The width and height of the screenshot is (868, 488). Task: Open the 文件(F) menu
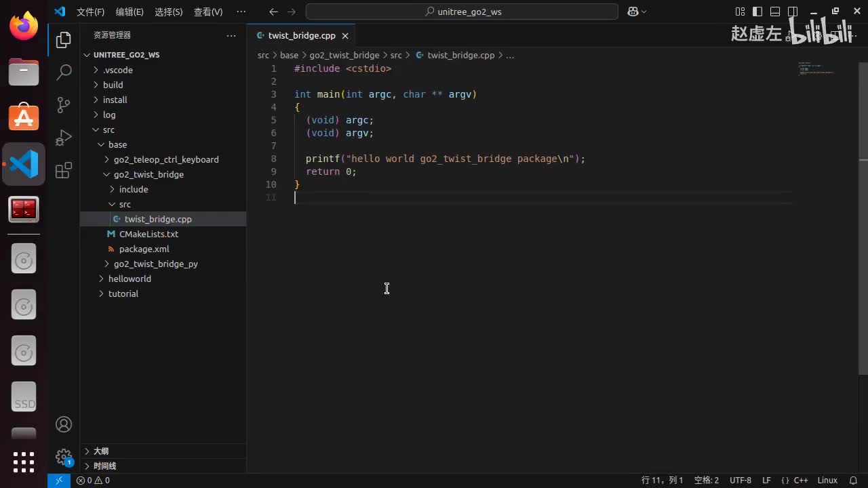pyautogui.click(x=90, y=12)
